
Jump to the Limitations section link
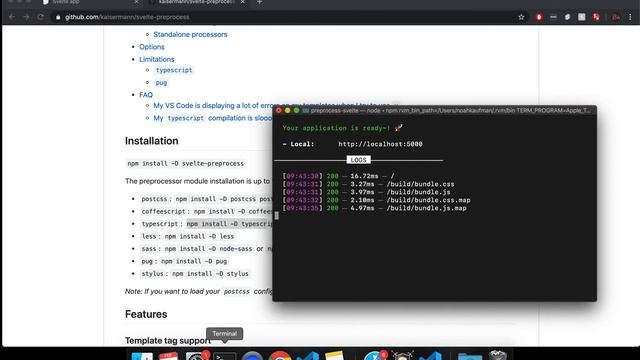click(157, 59)
